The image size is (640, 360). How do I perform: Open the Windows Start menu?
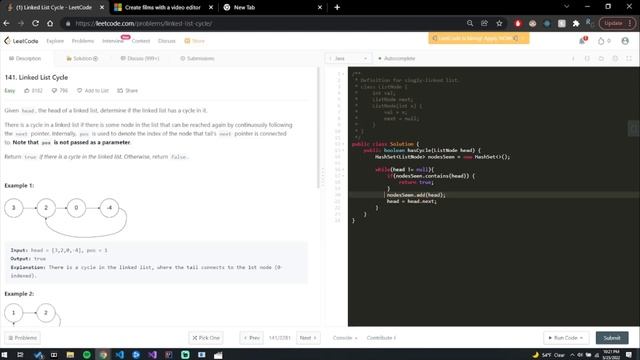point(4,355)
